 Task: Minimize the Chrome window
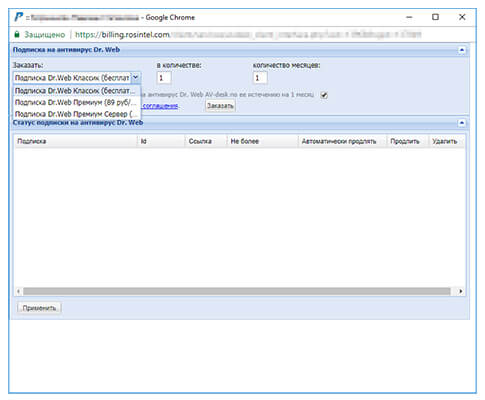pos(409,17)
